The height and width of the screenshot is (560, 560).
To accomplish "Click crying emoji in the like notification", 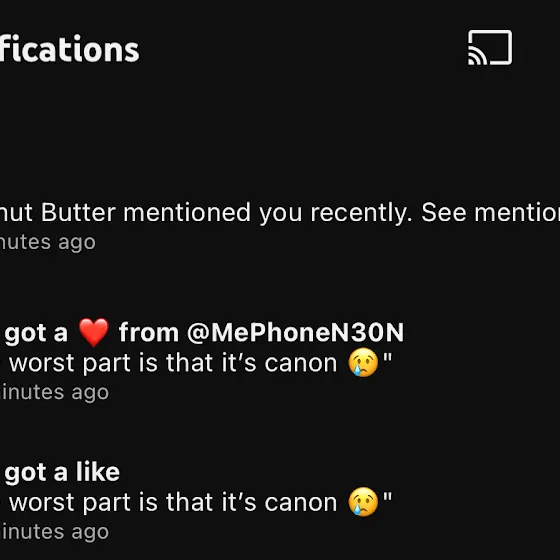I will 363,502.
